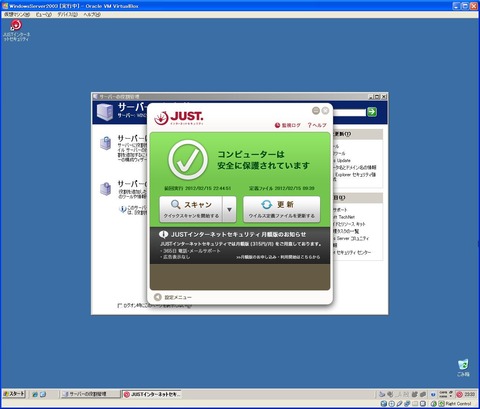This screenshot has height=409, width=480.
Task: Click the 定義ファイル date text
Action: click(282, 188)
